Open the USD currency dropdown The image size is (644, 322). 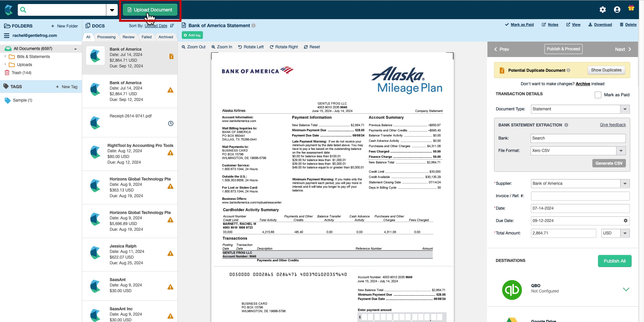point(615,233)
